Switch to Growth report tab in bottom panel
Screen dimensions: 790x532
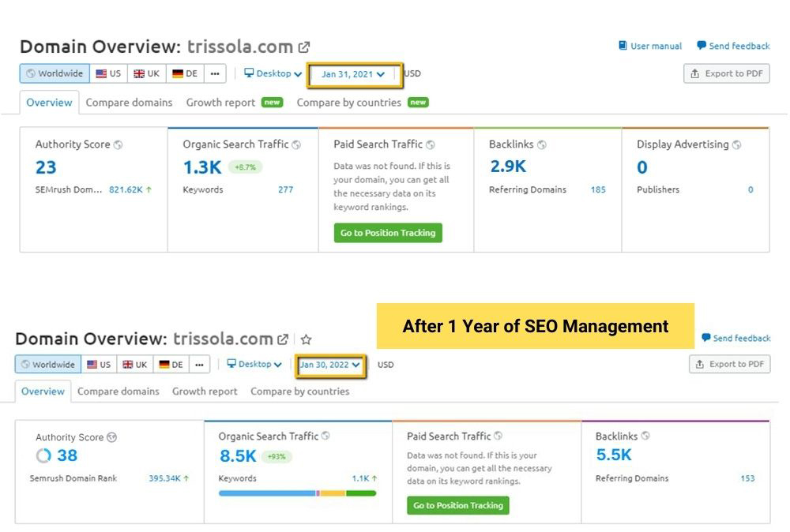tap(205, 392)
